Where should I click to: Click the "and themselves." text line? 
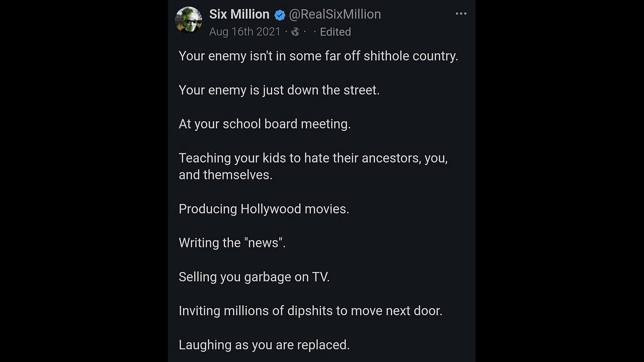[225, 175]
